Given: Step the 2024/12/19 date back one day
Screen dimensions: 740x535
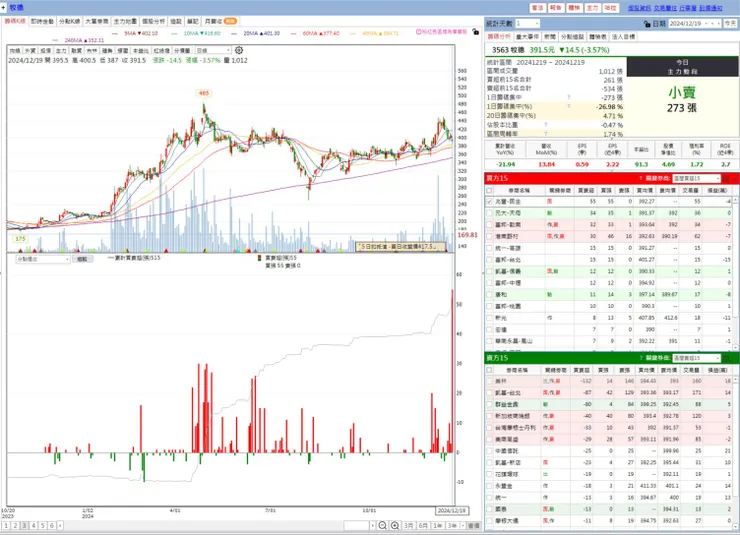Looking at the screenshot, I should pos(706,24).
